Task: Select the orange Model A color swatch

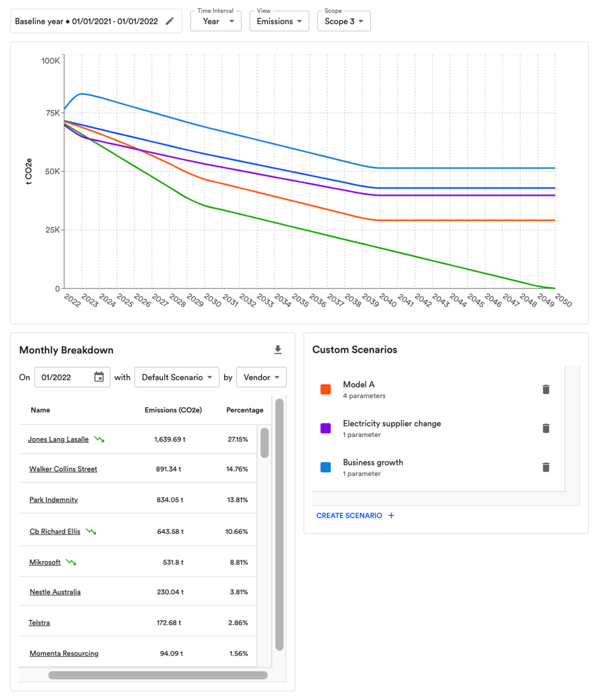Action: [325, 390]
